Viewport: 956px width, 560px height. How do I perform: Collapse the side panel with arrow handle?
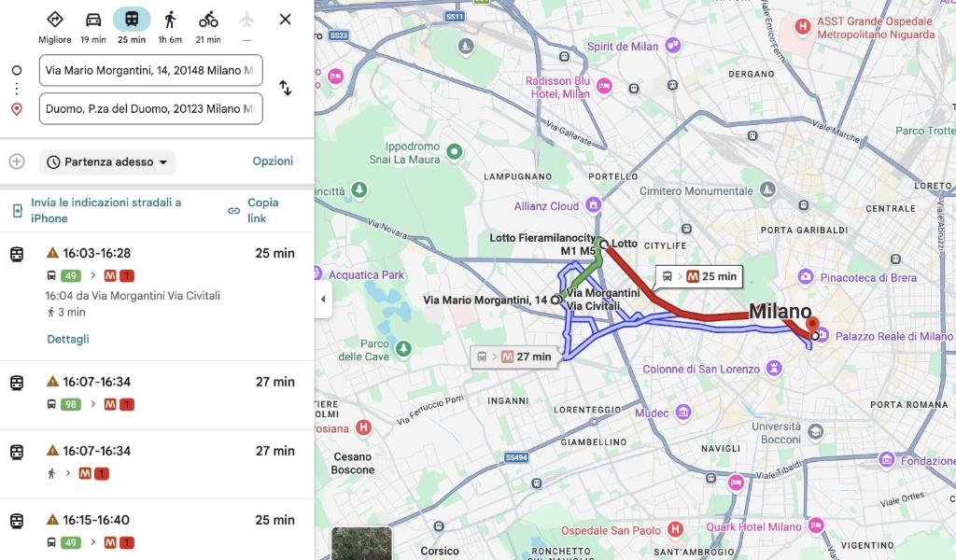point(323,299)
